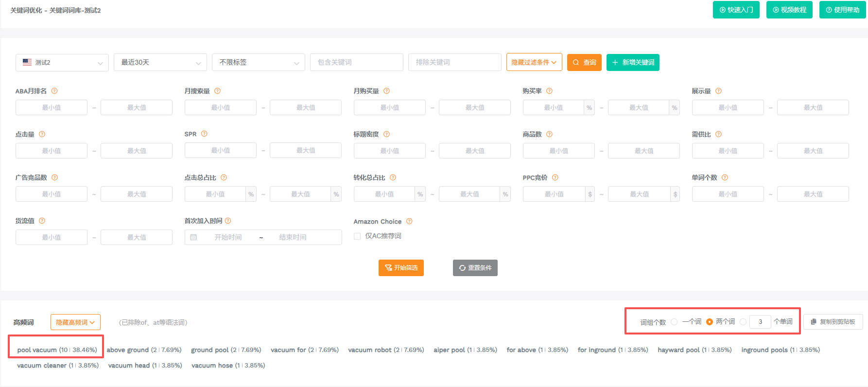
Task: Click the info icon next to PPC竞价
Action: 555,177
